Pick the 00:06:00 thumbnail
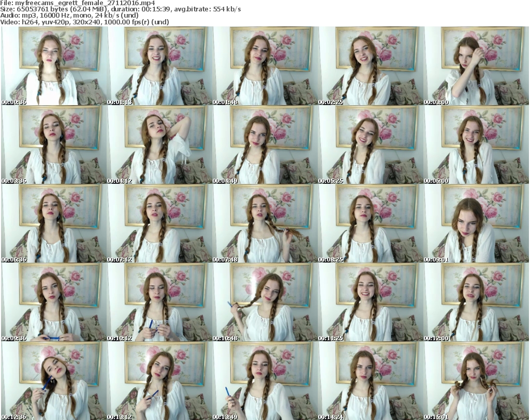The width and height of the screenshot is (530, 420). click(476, 144)
